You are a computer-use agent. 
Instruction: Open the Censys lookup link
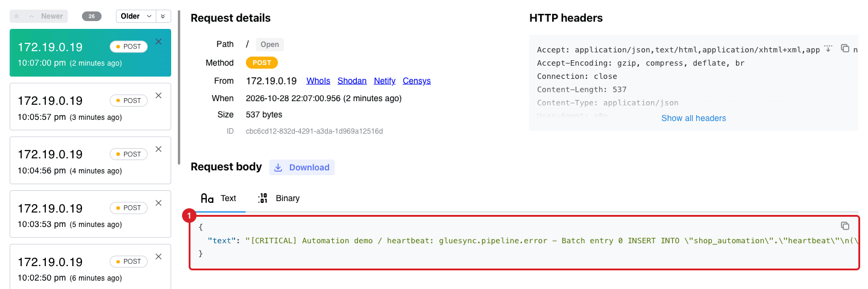tap(417, 81)
